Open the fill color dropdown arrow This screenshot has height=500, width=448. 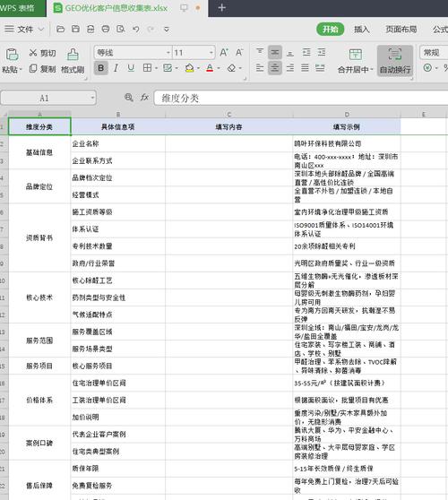pyautogui.click(x=198, y=68)
